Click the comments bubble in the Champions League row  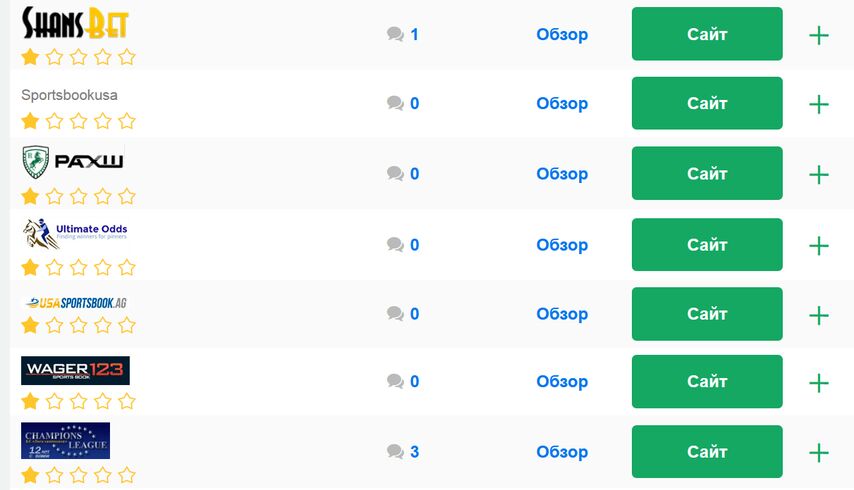pos(395,451)
